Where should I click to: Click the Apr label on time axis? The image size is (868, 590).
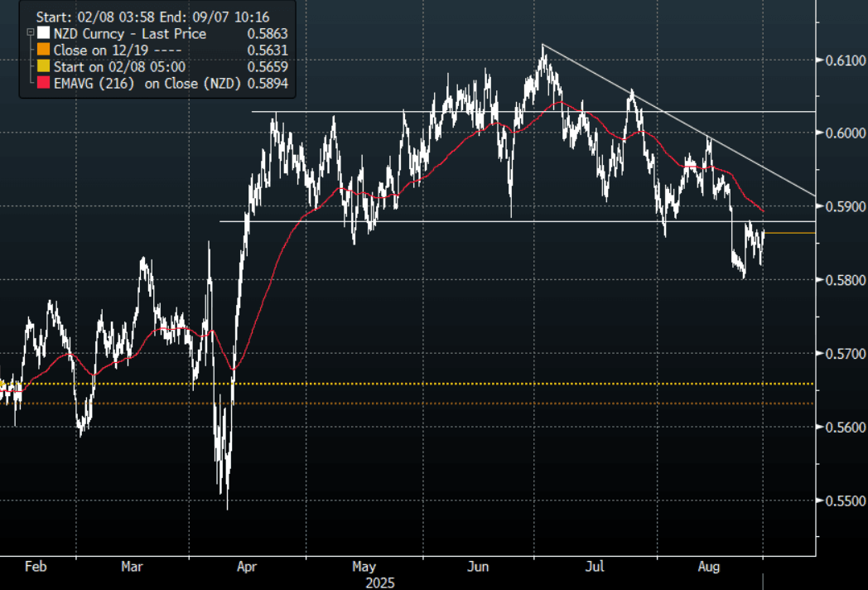(246, 568)
